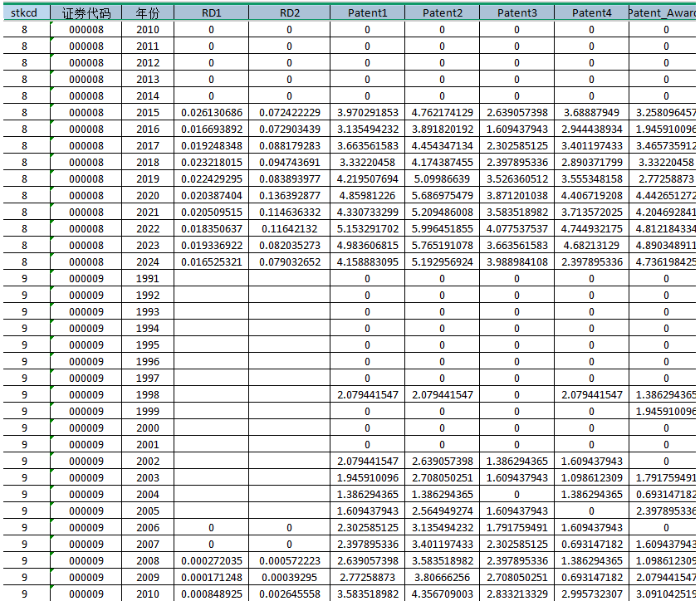Screen dimensions: 700x601
Task: Click the year cell 2024
Action: pos(147,261)
